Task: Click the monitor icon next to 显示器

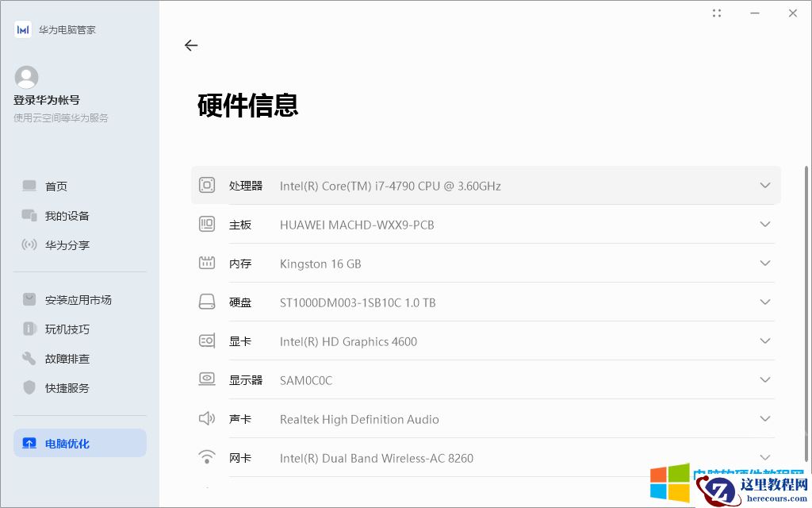Action: tap(207, 379)
